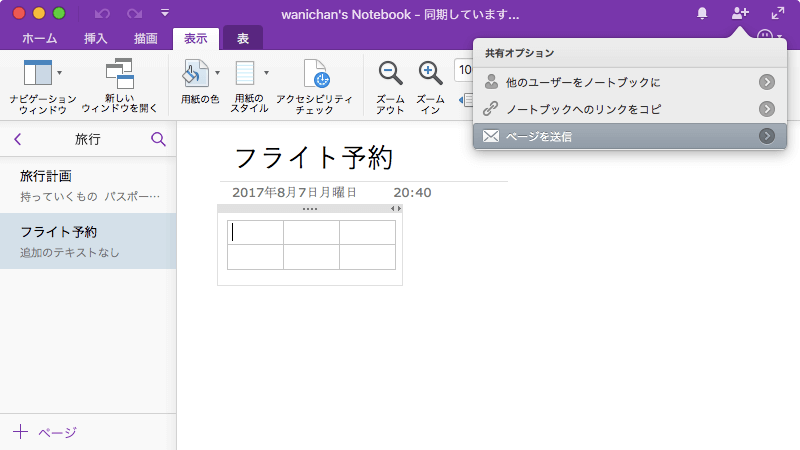Open a new window (新しいウィンドウを開く)
Image resolution: width=800 pixels, height=450 pixels.
coord(119,85)
